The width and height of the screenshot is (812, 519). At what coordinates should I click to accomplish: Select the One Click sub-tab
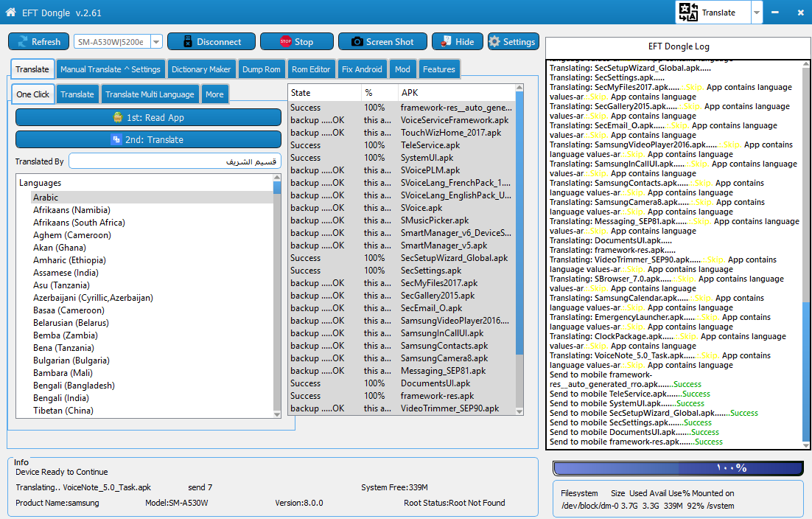32,94
